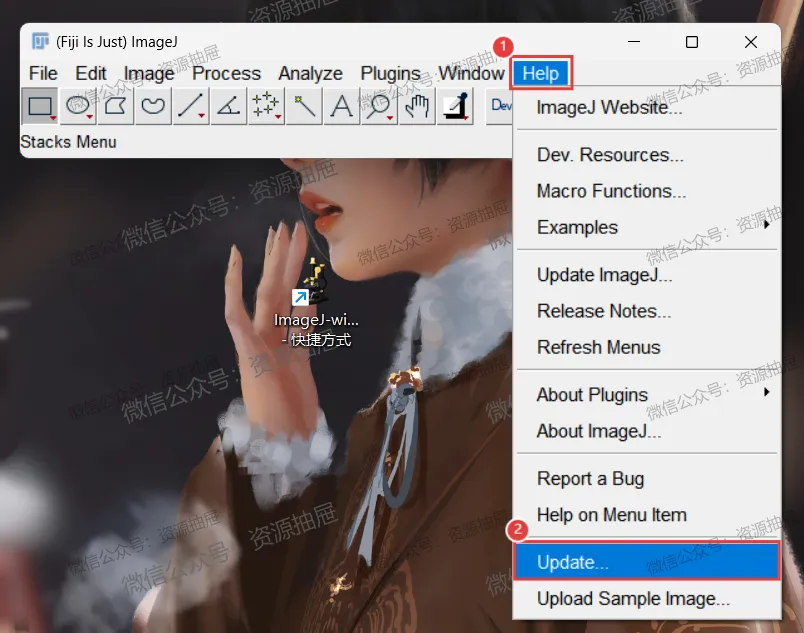This screenshot has width=804, height=633.
Task: Select the Hand scrolling tool
Action: click(x=417, y=106)
